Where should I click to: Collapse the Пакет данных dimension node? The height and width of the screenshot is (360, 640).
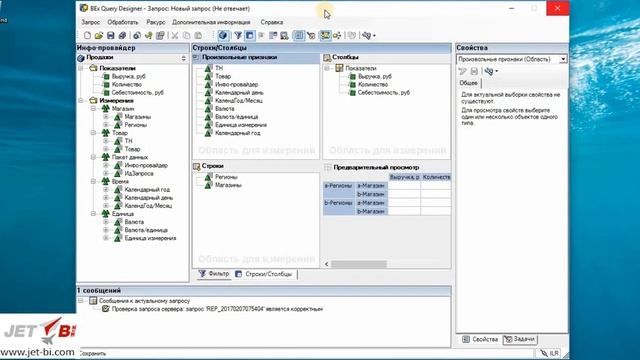pos(93,157)
